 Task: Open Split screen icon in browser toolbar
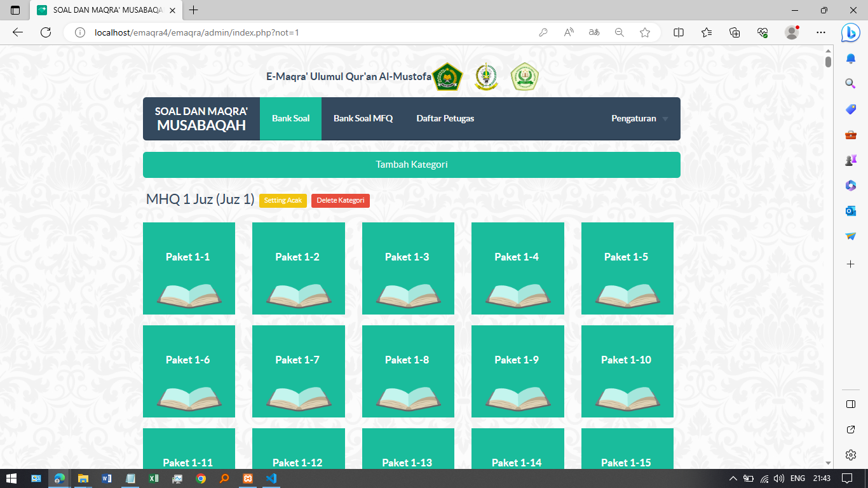(x=679, y=32)
